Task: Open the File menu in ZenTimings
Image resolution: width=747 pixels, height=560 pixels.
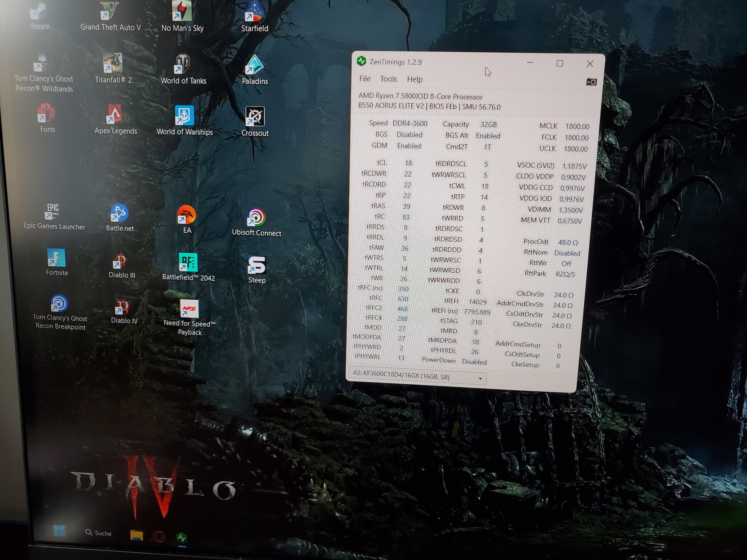Action: point(365,79)
